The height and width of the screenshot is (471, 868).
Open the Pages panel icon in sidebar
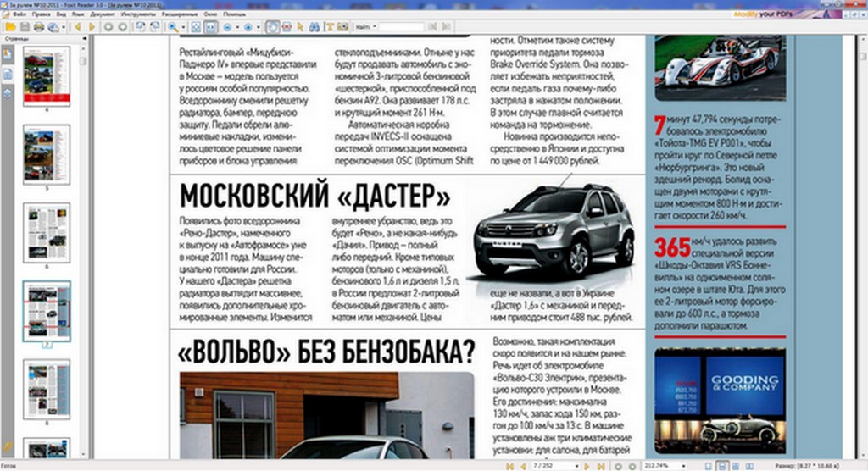point(7,75)
